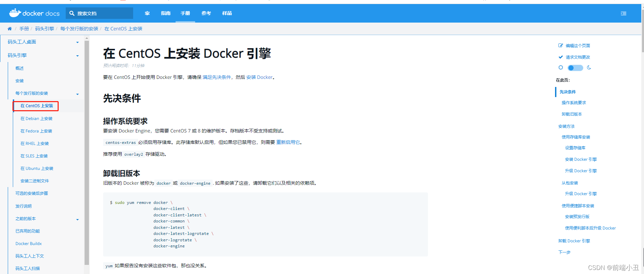Select the dark mode moon icon

[589, 67]
